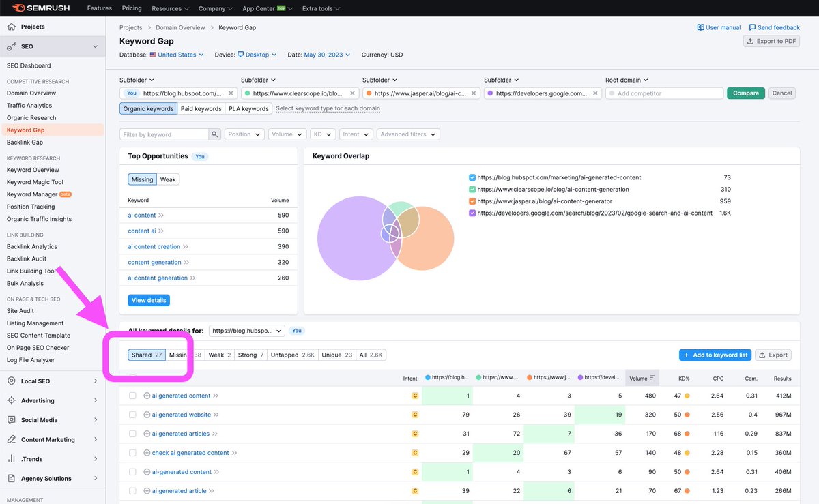Open Backlink Gap in sidebar
Image resolution: width=819 pixels, height=504 pixels.
25,143
